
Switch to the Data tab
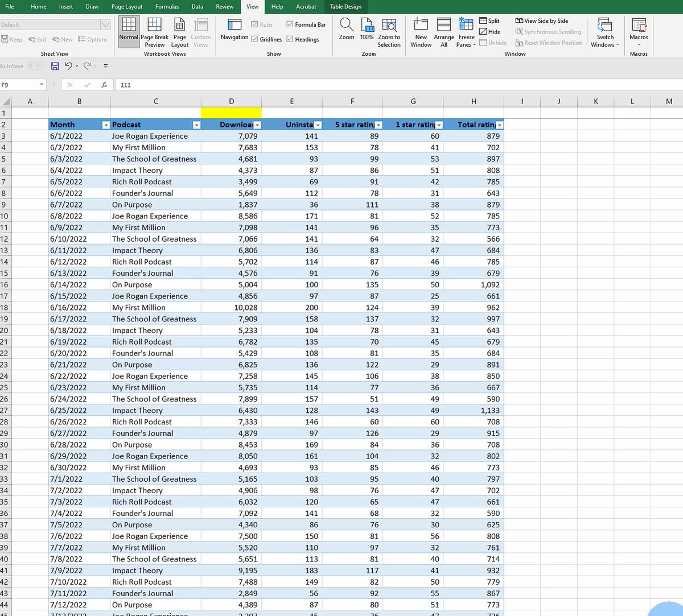pos(198,7)
